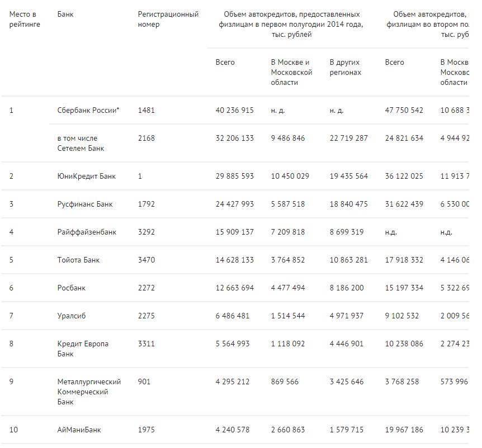The image size is (482, 448).
Task: Click the value 2 660 863
Action: point(288,430)
